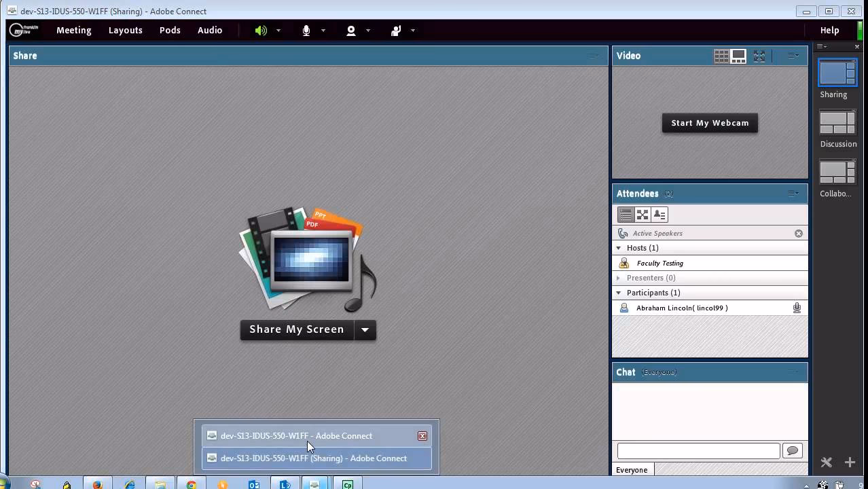This screenshot has height=489, width=868.
Task: Collapse the Hosts group in Attendees
Action: tap(619, 248)
